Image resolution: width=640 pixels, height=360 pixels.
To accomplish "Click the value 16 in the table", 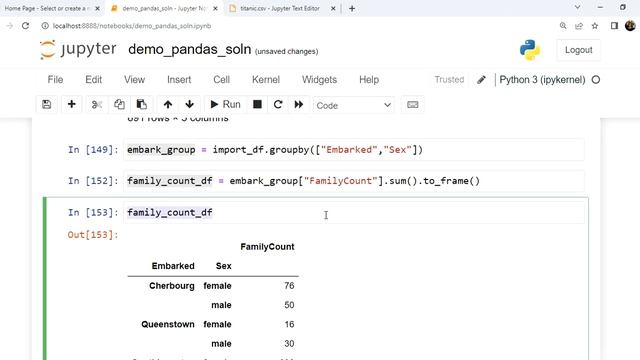I will pyautogui.click(x=289, y=324).
